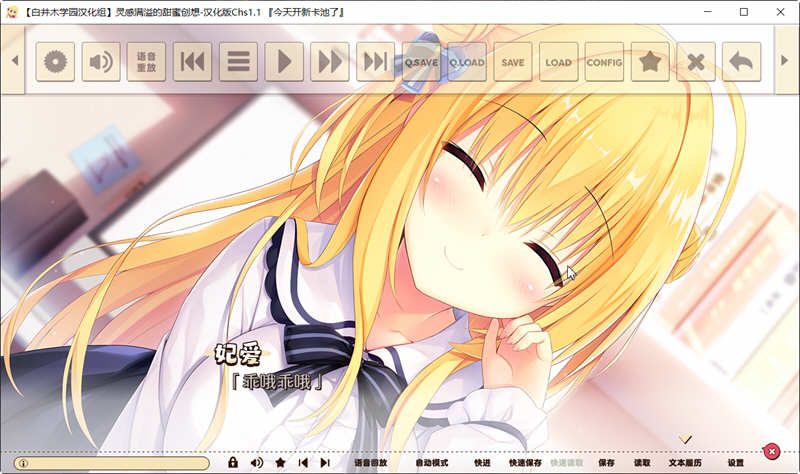This screenshot has height=474, width=800.
Task: Open 文本履历 text history in bottom menu
Action: pos(685,463)
